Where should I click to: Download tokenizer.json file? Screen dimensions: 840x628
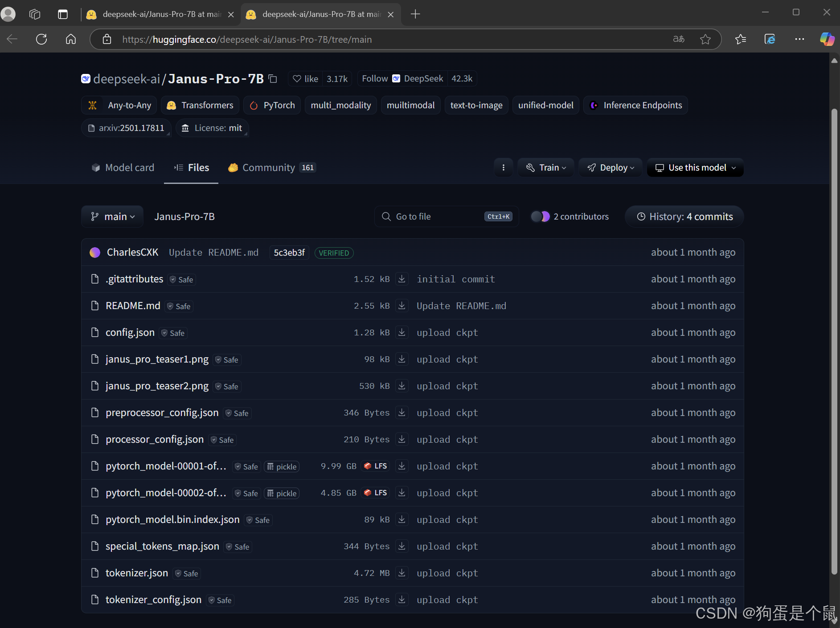coord(402,573)
